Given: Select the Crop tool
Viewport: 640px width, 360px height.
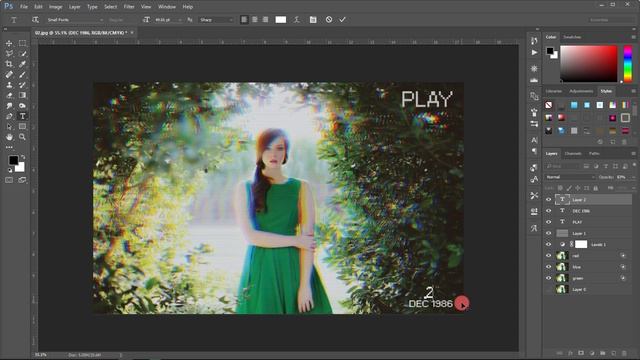Looking at the screenshot, I should click(9, 64).
